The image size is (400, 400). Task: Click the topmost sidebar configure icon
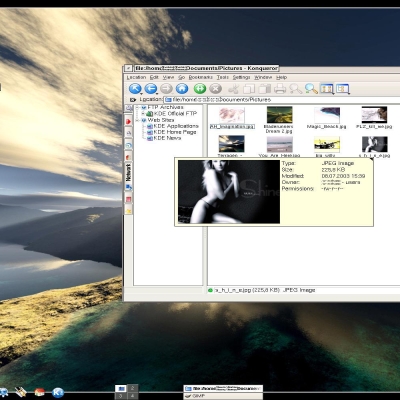coord(128,108)
